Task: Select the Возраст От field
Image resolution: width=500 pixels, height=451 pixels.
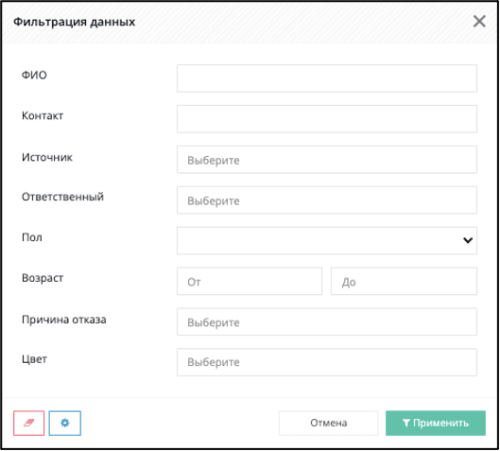Action: pyautogui.click(x=249, y=281)
